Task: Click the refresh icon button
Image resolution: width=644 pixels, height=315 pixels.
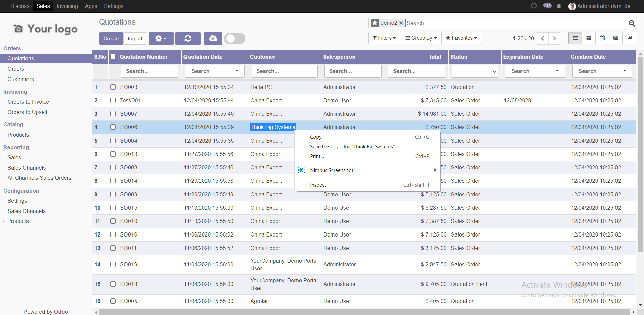Action: [x=188, y=39]
